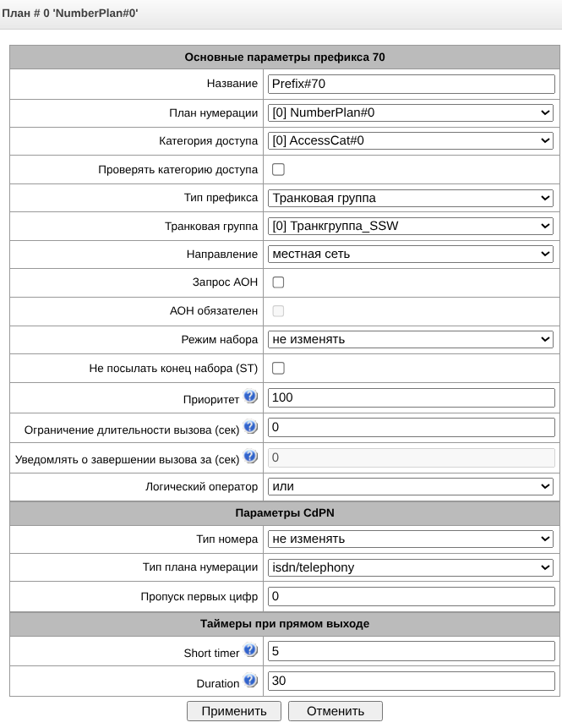Click help icon next to Приоритет
The image size is (562, 728).
point(250,397)
